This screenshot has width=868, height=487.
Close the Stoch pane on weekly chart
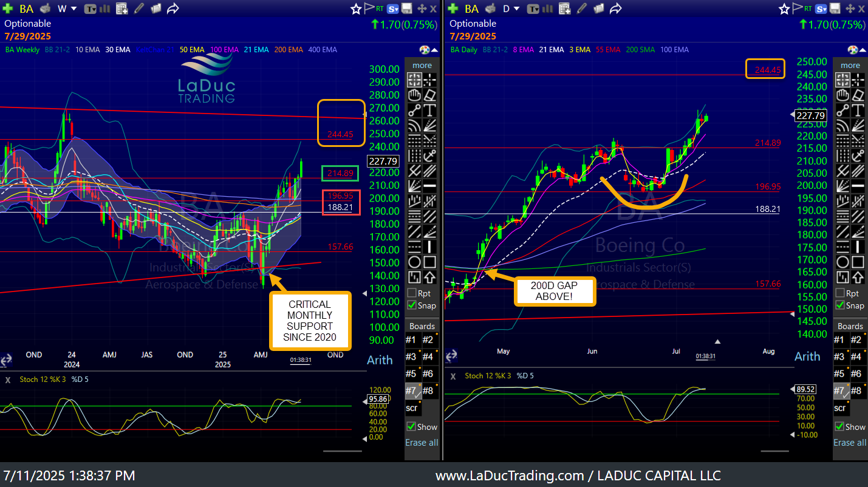[8, 380]
